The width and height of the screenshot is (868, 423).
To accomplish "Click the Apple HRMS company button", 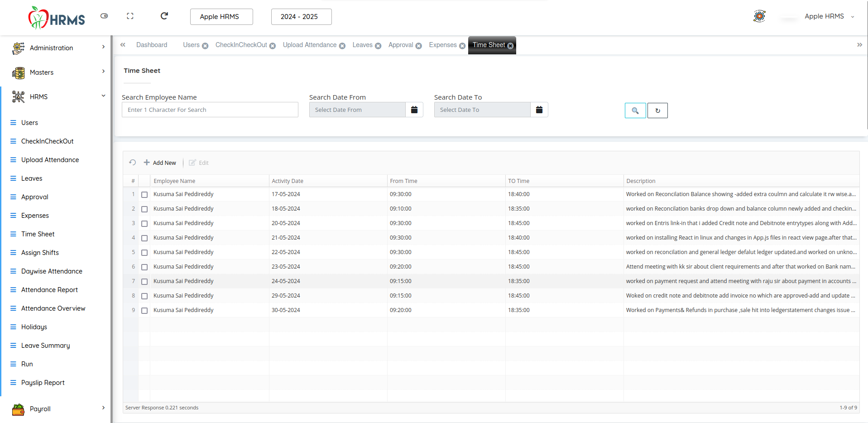I will (221, 17).
